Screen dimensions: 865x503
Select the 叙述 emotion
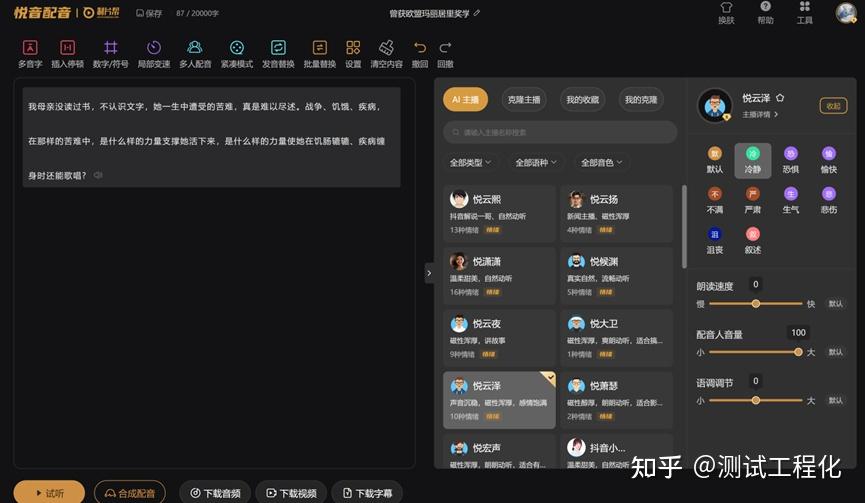point(752,241)
